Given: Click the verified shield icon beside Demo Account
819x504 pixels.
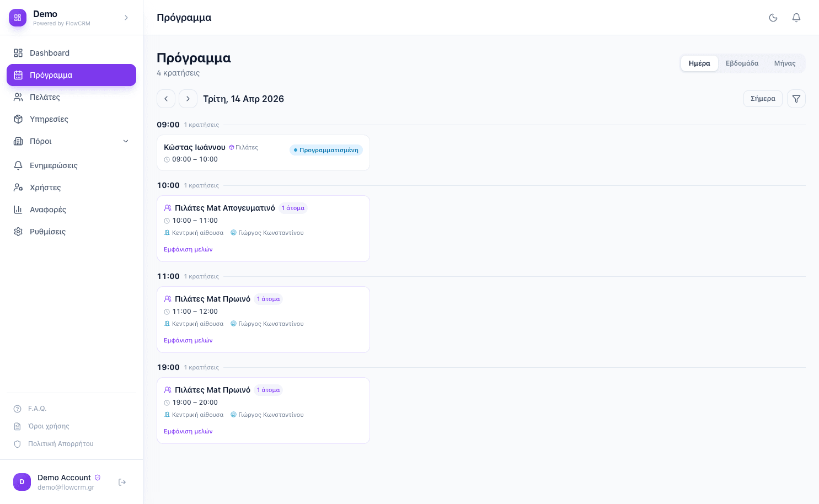Looking at the screenshot, I should click(98, 478).
